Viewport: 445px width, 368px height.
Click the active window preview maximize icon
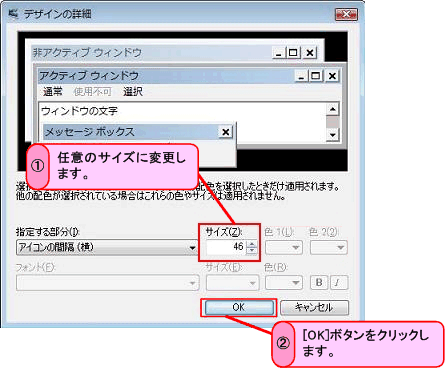coord(315,76)
